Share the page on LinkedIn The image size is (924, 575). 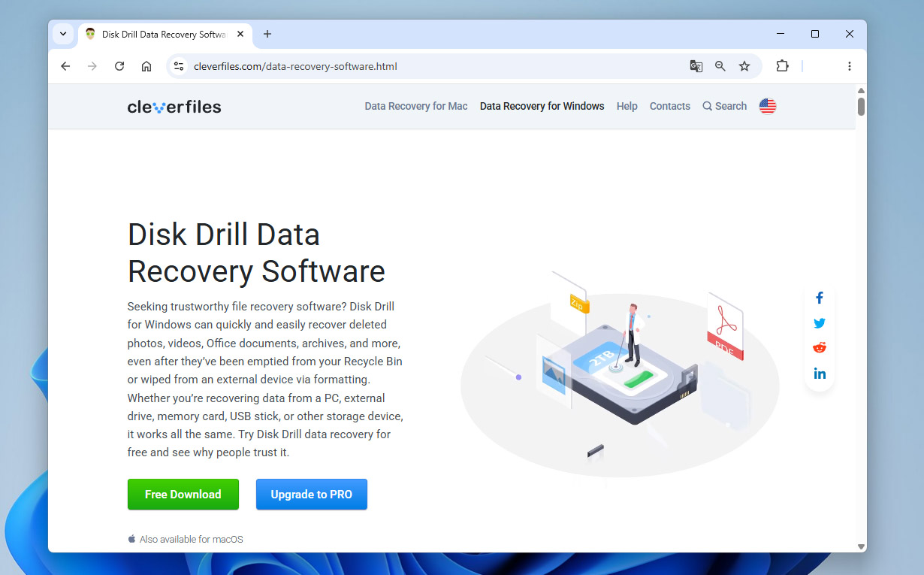click(x=820, y=374)
